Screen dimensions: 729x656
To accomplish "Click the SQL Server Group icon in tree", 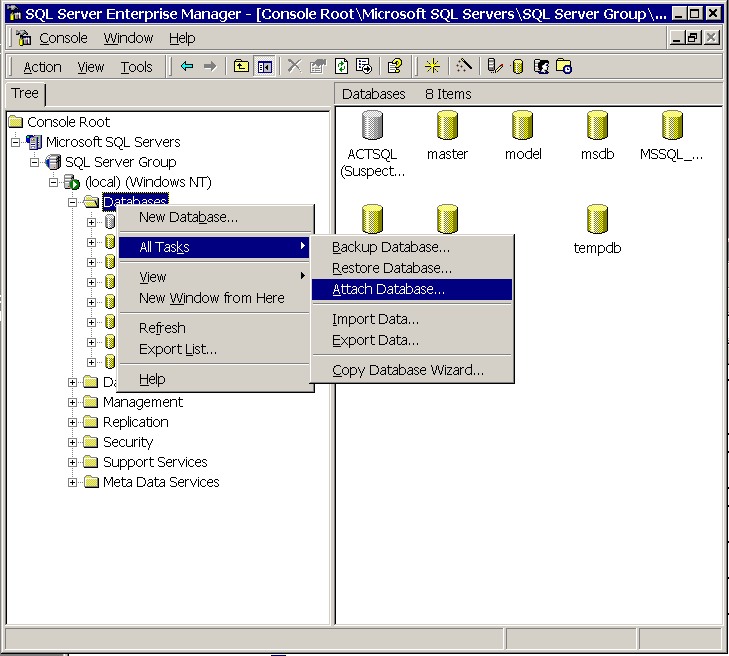I will coord(53,162).
